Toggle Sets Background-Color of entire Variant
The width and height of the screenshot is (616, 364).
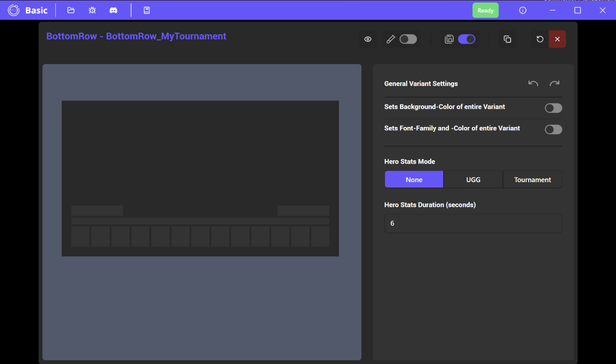coord(553,108)
